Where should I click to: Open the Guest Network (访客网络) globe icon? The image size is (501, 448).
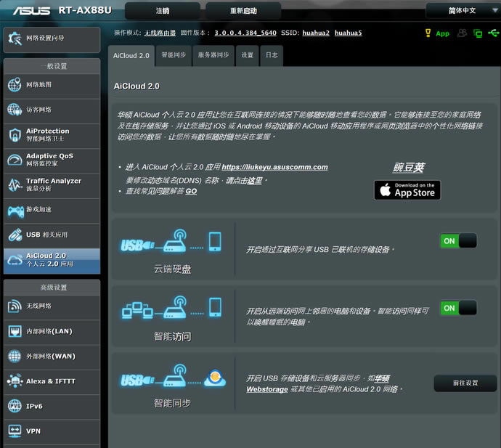[15, 110]
